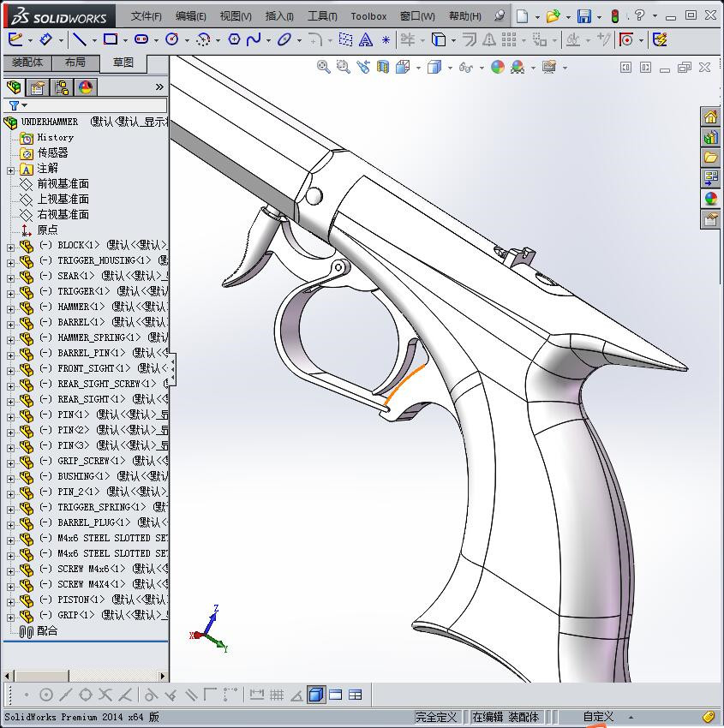Click Zoom to Fit in the view toolbar
The width and height of the screenshot is (724, 728).
pos(323,68)
